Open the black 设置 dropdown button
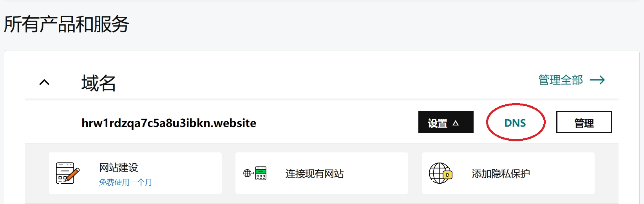The width and height of the screenshot is (644, 204). (x=446, y=122)
